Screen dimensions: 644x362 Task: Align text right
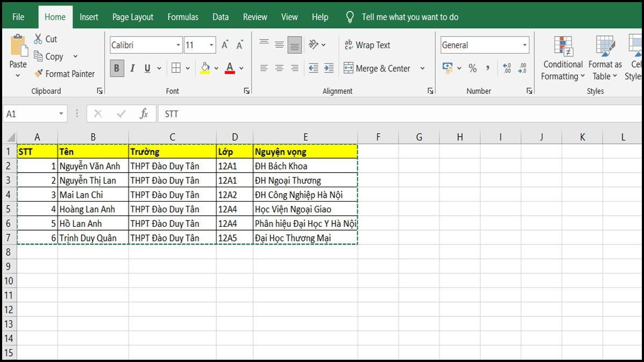(295, 68)
